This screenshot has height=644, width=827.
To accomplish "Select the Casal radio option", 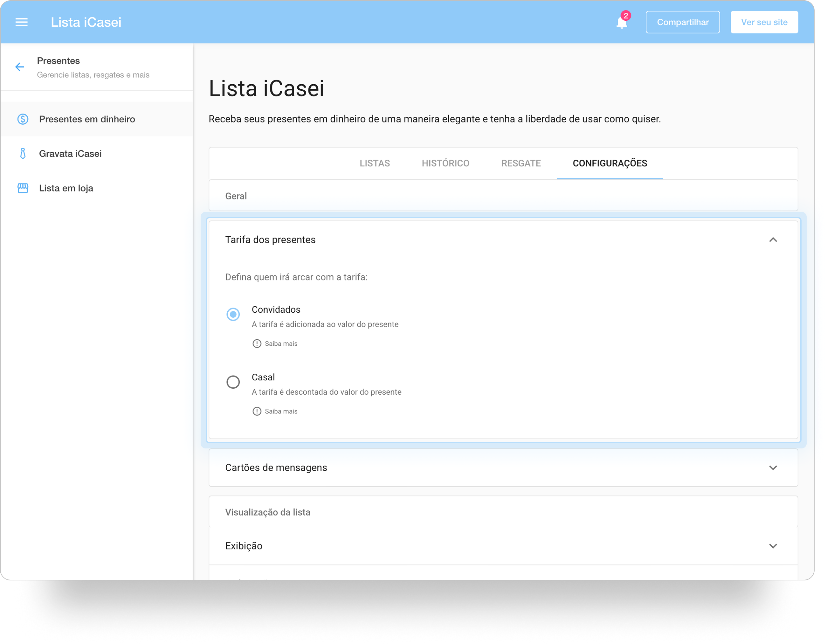I will point(233,382).
